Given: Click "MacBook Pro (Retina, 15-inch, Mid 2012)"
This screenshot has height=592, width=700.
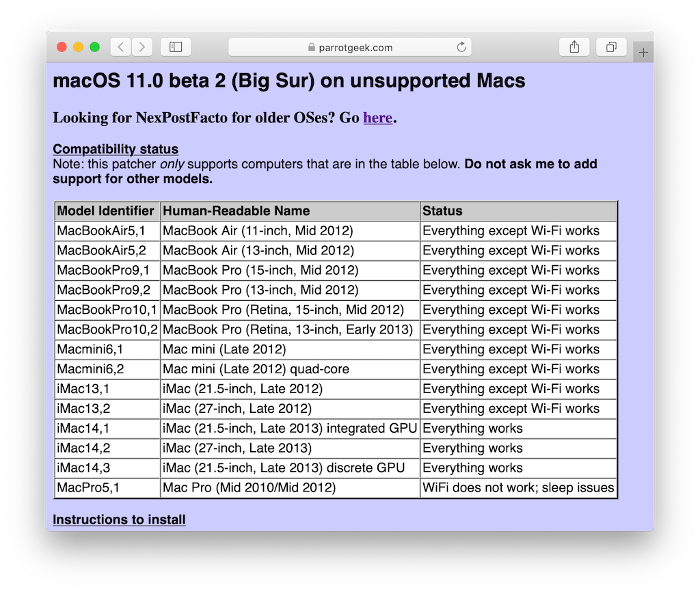Looking at the screenshot, I should pyautogui.click(x=290, y=310).
